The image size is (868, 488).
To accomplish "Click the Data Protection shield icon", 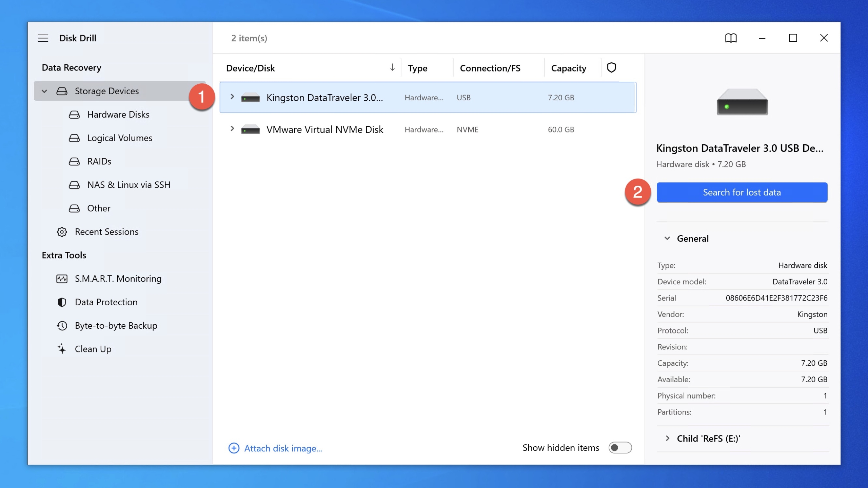I will [x=62, y=302].
